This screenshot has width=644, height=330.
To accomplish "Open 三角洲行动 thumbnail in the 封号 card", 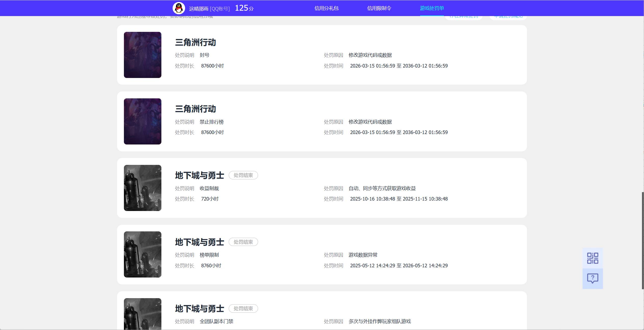I will coord(143,55).
